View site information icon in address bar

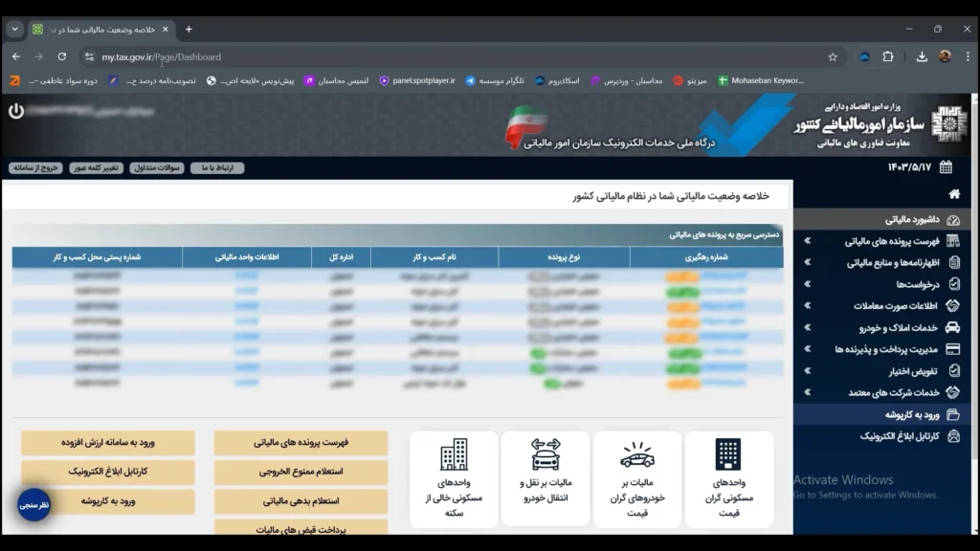coord(89,56)
